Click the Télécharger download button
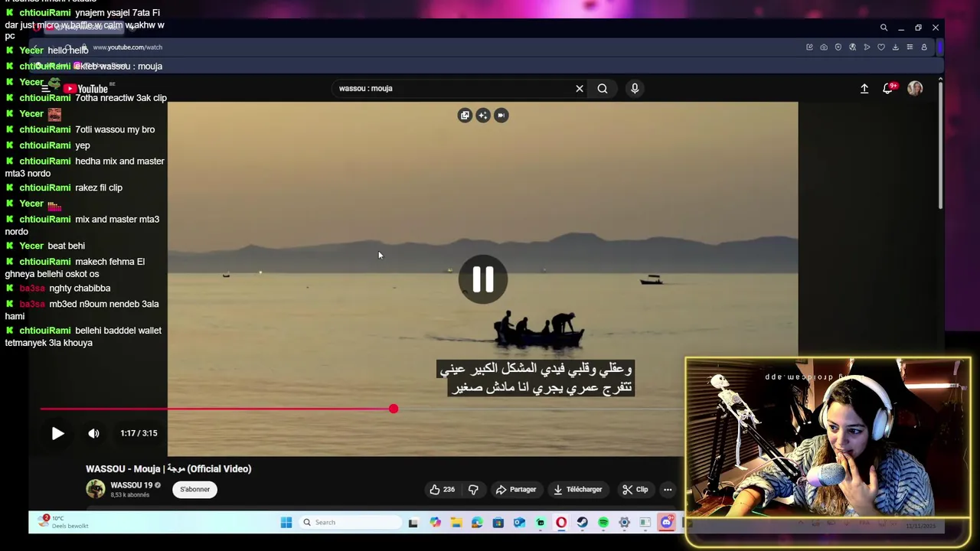This screenshot has width=980, height=551. (577, 489)
